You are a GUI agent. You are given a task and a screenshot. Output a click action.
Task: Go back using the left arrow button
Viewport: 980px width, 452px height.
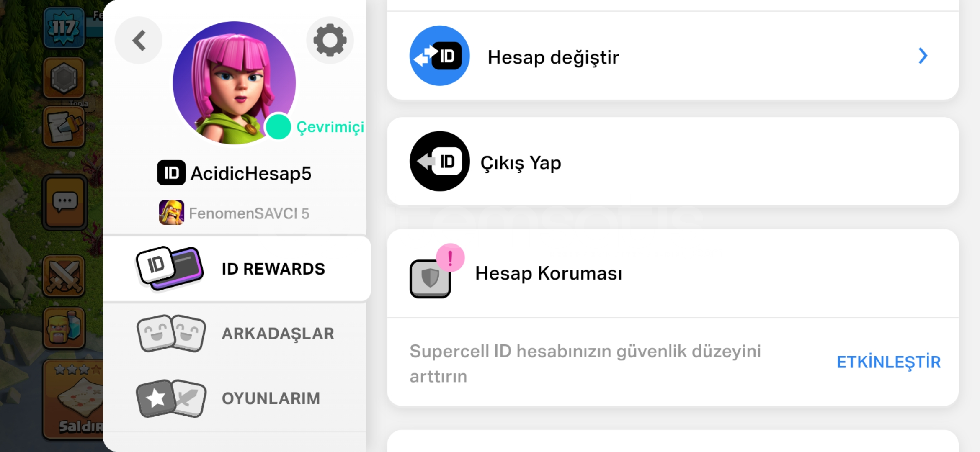click(x=139, y=40)
